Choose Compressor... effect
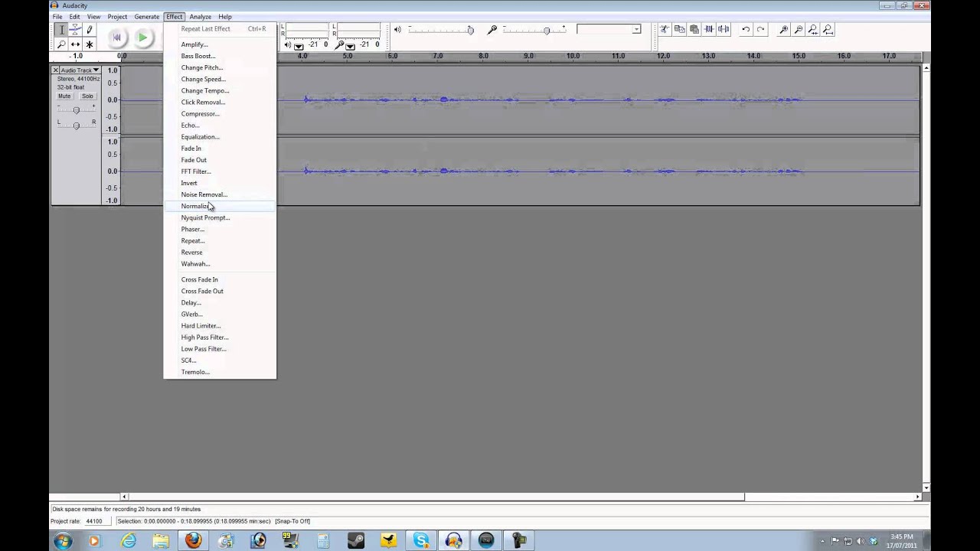The height and width of the screenshot is (551, 980). [x=220, y=113]
